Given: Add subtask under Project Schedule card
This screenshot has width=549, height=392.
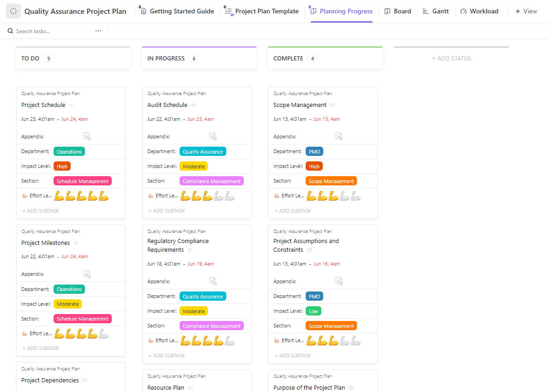Looking at the screenshot, I should click(41, 211).
